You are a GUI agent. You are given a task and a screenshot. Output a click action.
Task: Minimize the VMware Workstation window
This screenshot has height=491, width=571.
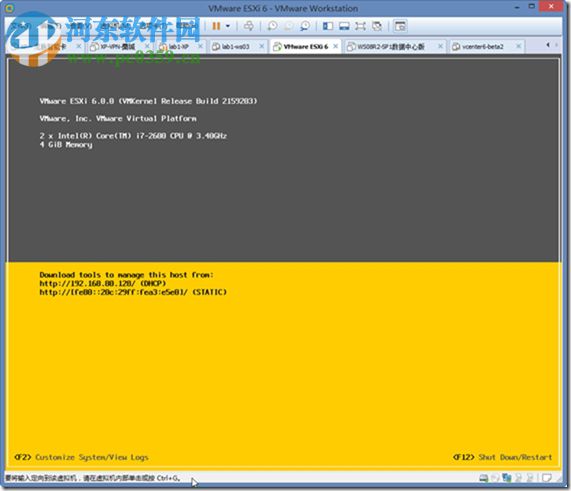[x=517, y=7]
